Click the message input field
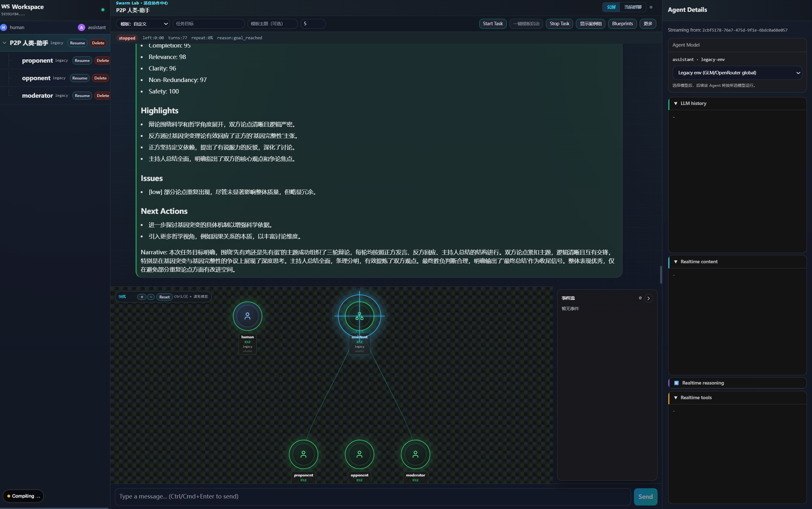812x509 pixels. point(373,496)
